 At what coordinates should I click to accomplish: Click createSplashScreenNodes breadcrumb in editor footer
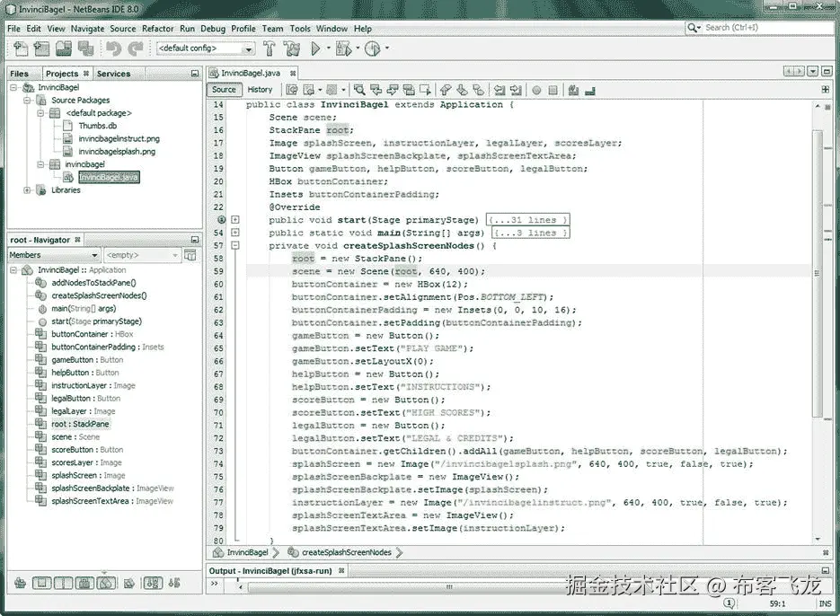[346, 552]
